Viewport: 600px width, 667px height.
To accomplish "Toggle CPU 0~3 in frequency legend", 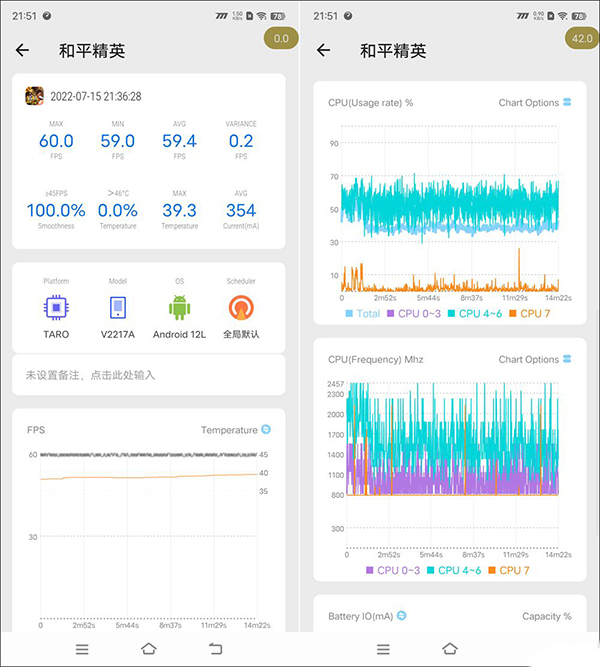I will pos(393,570).
